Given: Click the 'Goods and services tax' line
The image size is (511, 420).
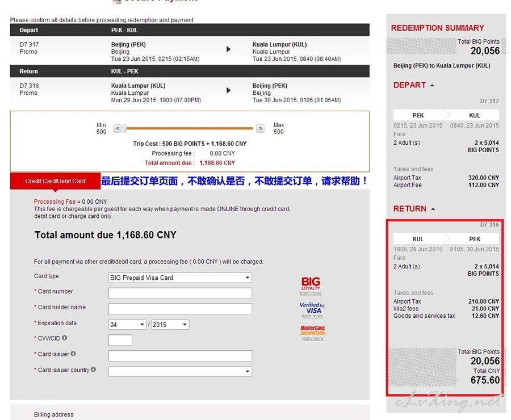Looking at the screenshot, I should tap(446, 316).
